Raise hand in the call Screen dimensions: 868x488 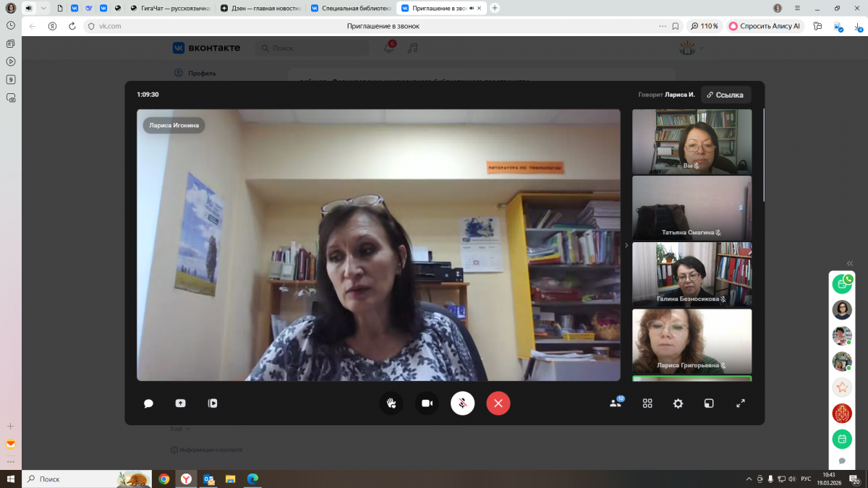391,403
